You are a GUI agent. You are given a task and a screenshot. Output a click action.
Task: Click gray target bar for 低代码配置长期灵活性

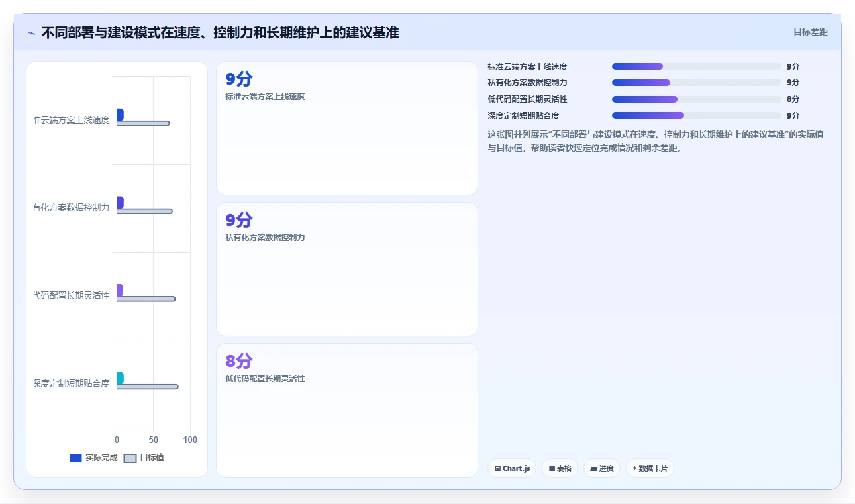(x=146, y=299)
